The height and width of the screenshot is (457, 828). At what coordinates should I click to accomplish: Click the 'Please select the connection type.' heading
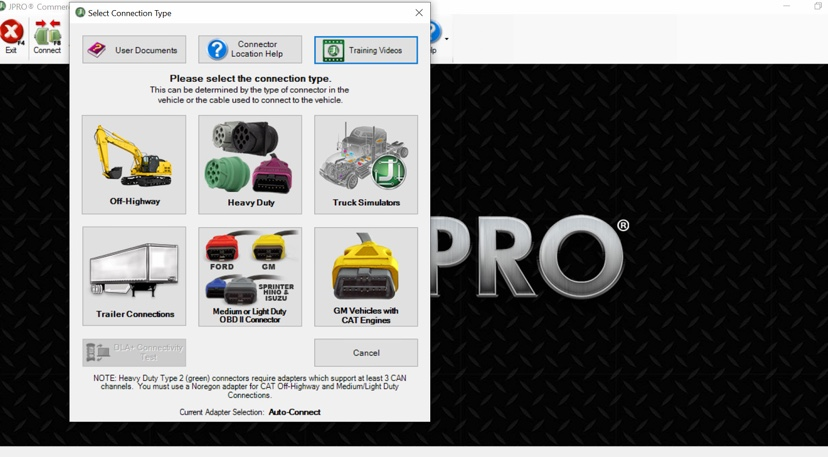coord(250,78)
